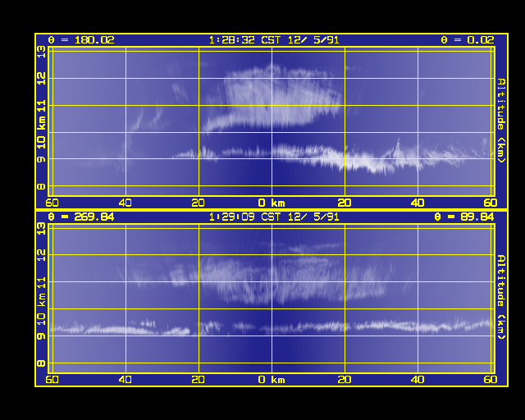The height and width of the screenshot is (420, 525).
Task: Click altitude tick 8 on the top panel
Action: click(41, 186)
